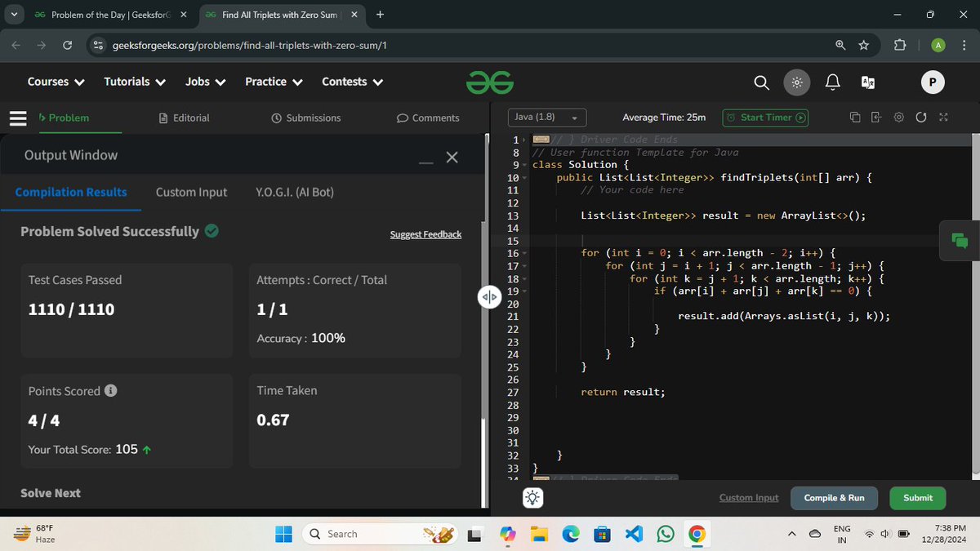Collapse the fold arrow on line 16
The height and width of the screenshot is (551, 980).
point(524,254)
